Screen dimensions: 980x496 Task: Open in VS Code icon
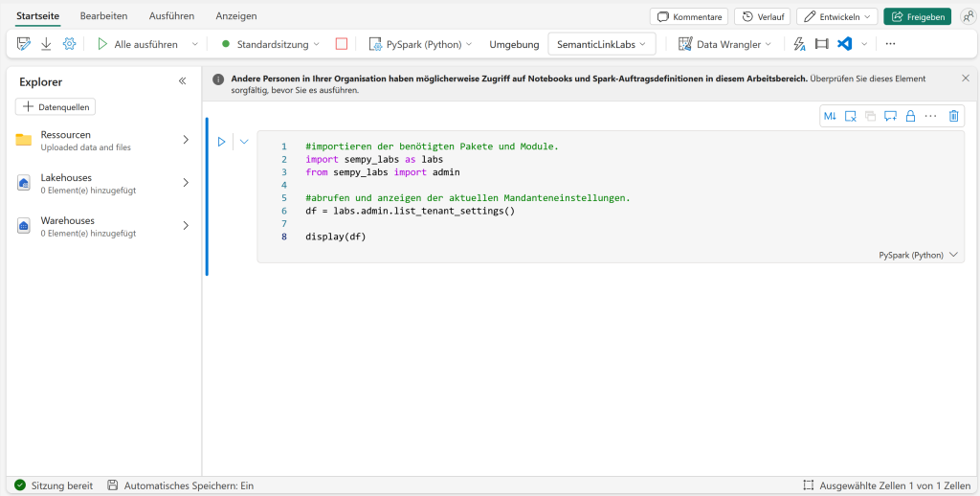pos(844,44)
